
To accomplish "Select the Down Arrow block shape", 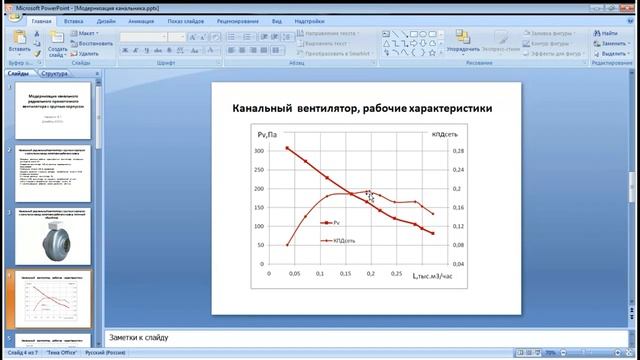I will tap(423, 43).
